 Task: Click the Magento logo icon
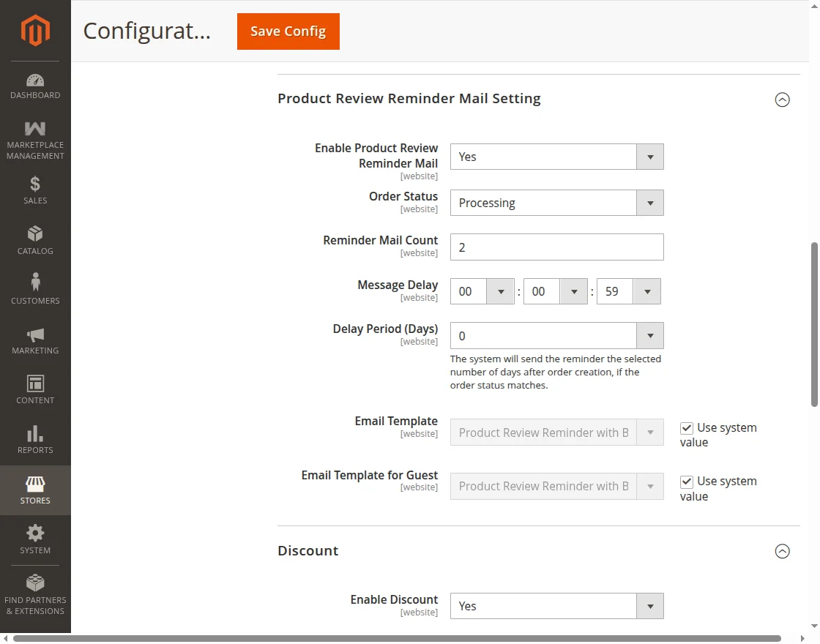[x=35, y=30]
